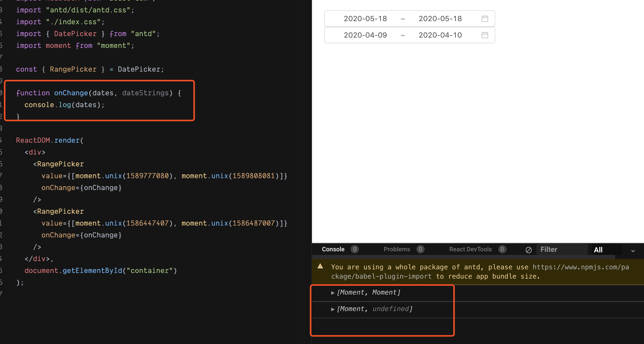Screen dimensions: 644x344
Task: Clear the console with the circle-slash icon
Action: (x=528, y=250)
